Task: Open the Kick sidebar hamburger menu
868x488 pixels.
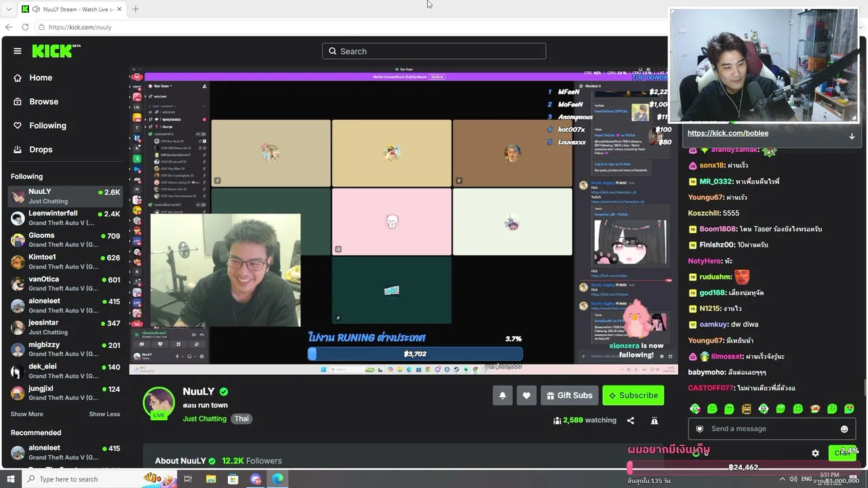Action: click(x=18, y=51)
